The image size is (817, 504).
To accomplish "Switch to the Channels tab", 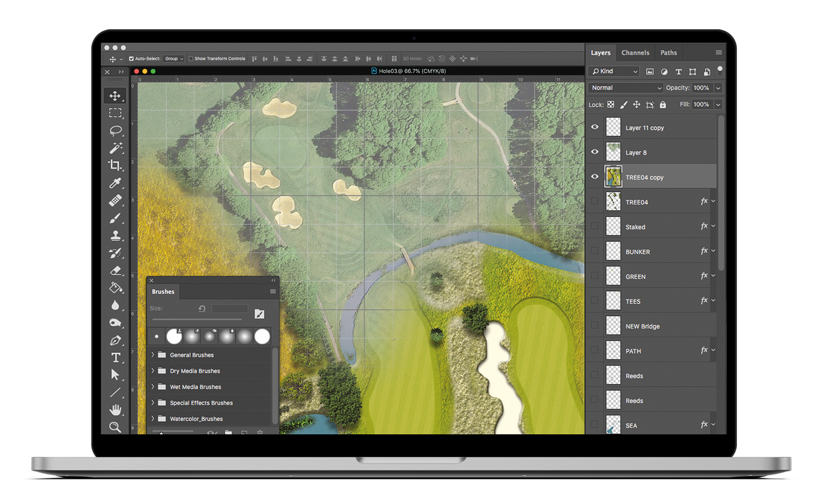I will pyautogui.click(x=635, y=52).
